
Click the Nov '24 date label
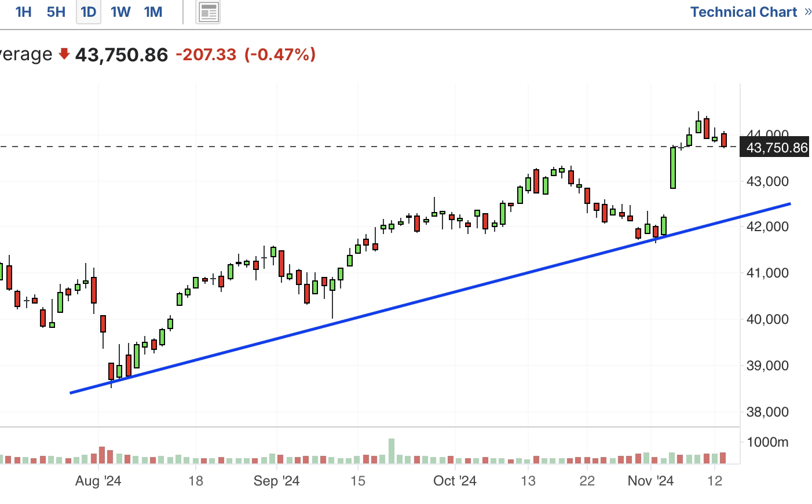point(650,481)
